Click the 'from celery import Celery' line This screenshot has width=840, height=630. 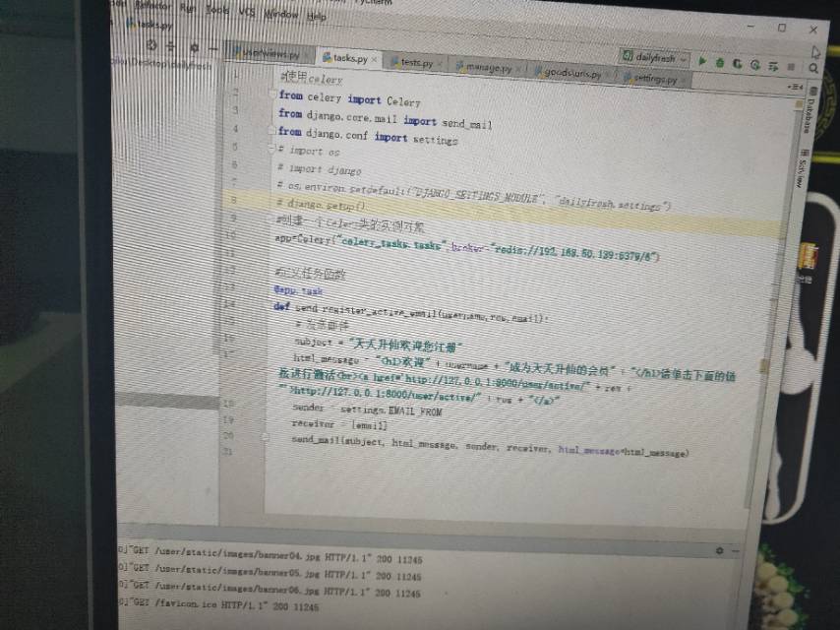[349, 98]
